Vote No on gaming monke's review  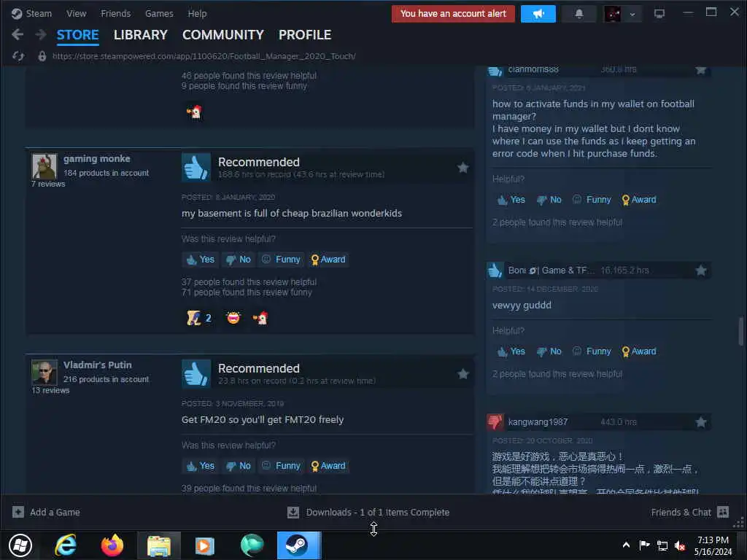pyautogui.click(x=239, y=260)
